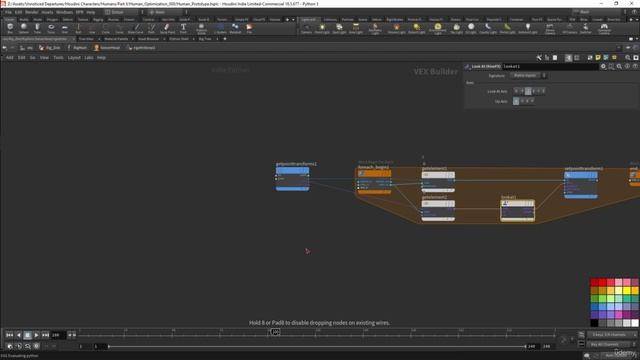The image size is (640, 360).
Task: Add a Camera from the shelf
Action: [306, 28]
